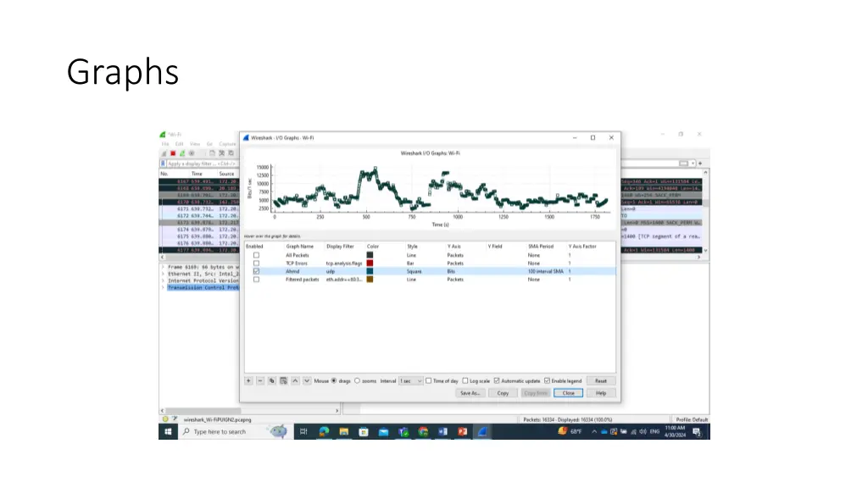Expand the Transmission Control Protocol row
Screen dimensions: 868x488
tap(164, 288)
